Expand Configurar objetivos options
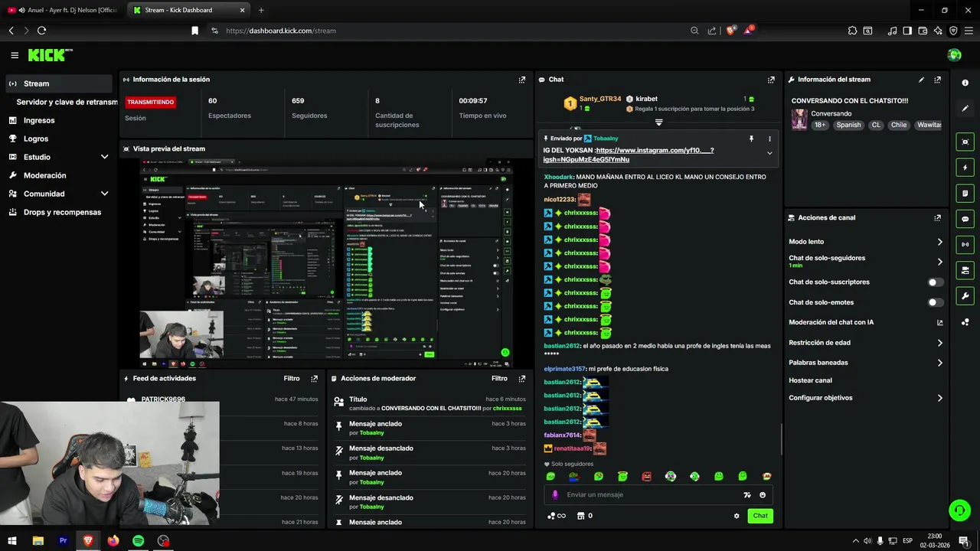Screen dimensions: 980x551 [940, 398]
